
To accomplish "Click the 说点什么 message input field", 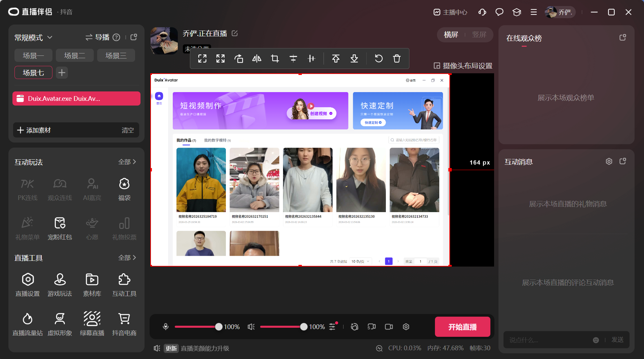I will (548, 340).
